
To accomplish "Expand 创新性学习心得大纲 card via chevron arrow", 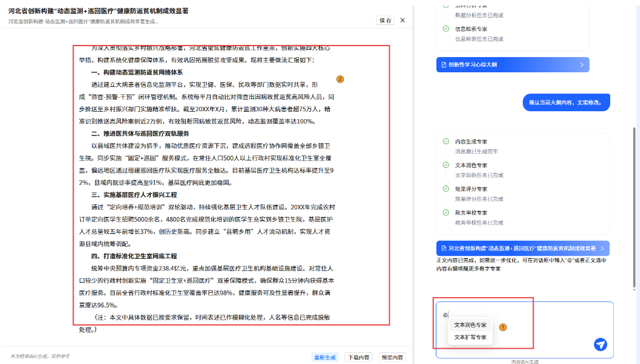I will tap(582, 64).
